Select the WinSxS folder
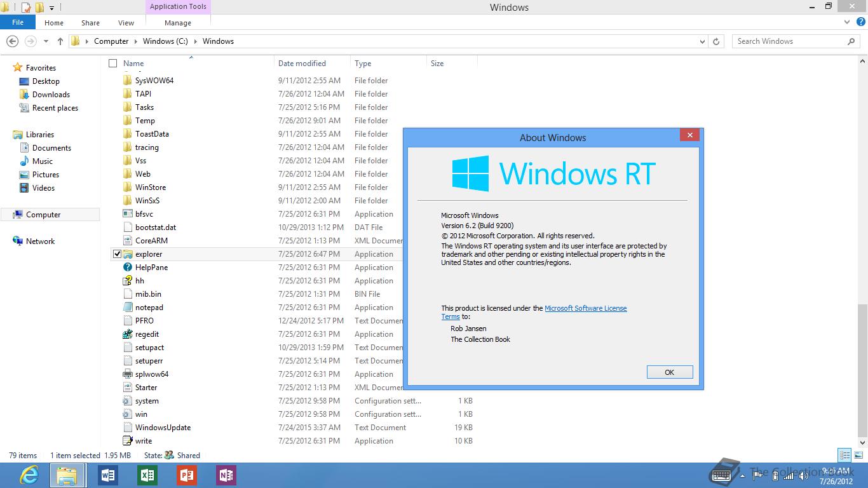The height and width of the screenshot is (488, 868). click(147, 201)
